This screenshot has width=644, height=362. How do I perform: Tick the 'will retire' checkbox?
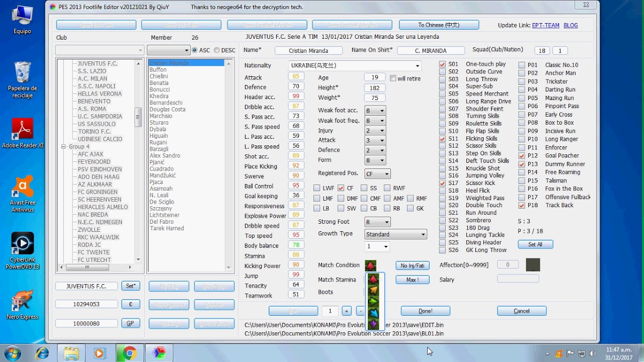click(393, 78)
